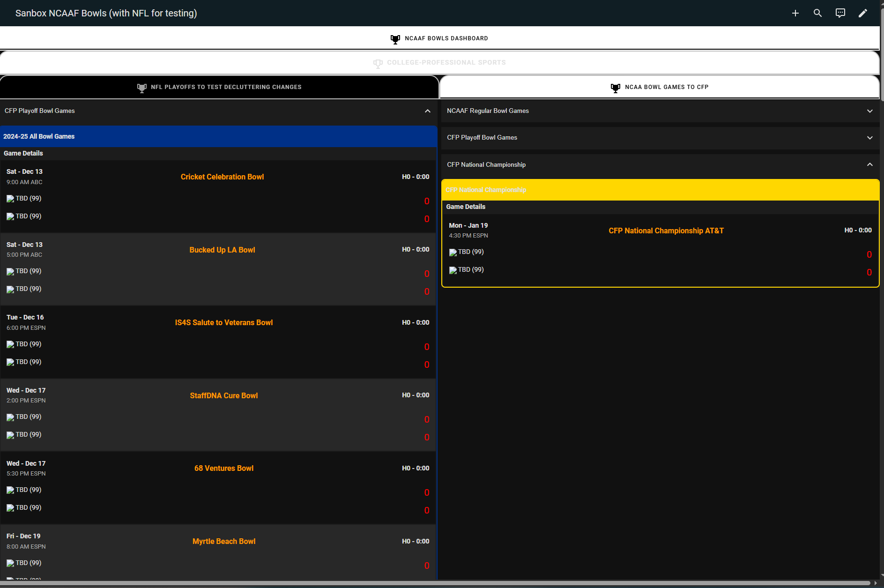Click second TBD (99) team under CFP National Championship AT&T
884x588 pixels.
pyautogui.click(x=471, y=269)
